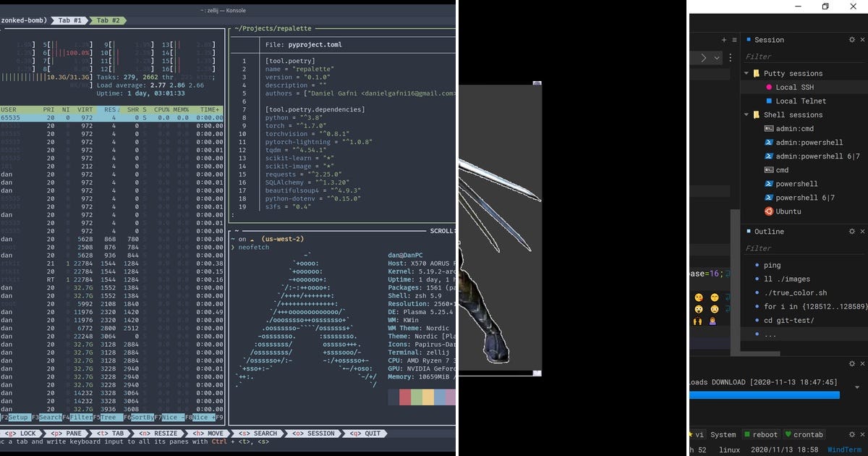Select the 'cd git-test/' outline entry
The image size is (868, 456).
pos(788,320)
